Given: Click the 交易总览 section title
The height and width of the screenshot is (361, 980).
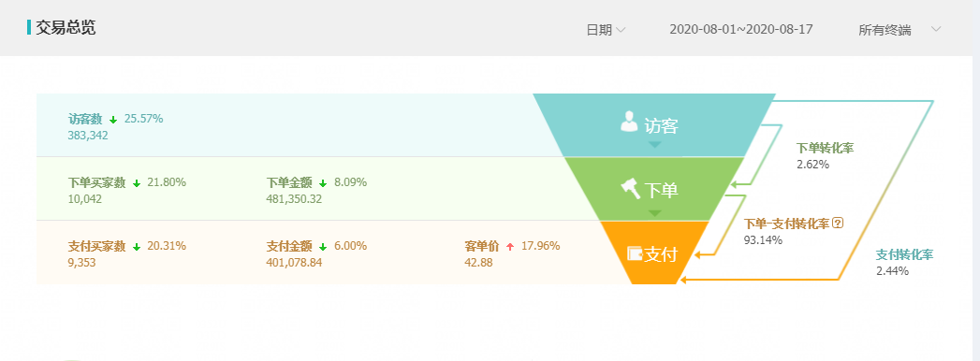Looking at the screenshot, I should (66, 27).
